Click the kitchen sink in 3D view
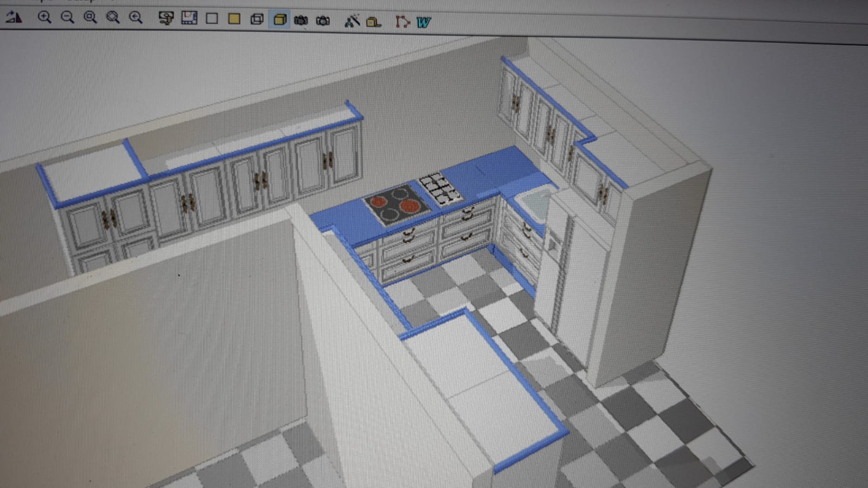 (535, 204)
